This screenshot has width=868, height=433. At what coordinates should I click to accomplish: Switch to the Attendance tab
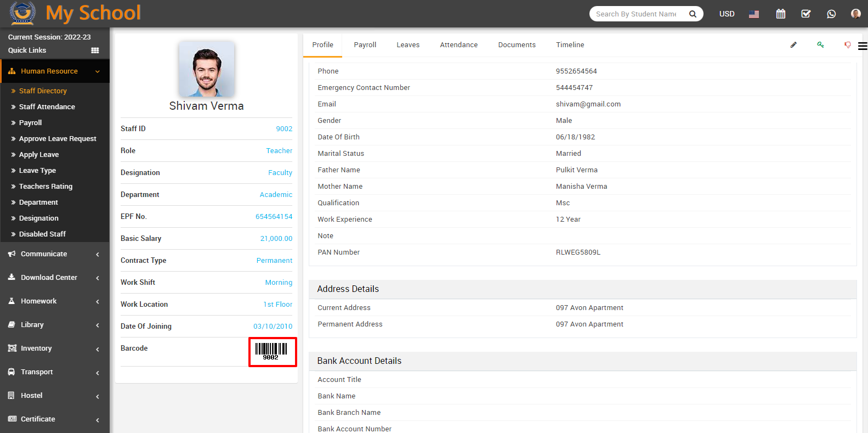(x=458, y=45)
